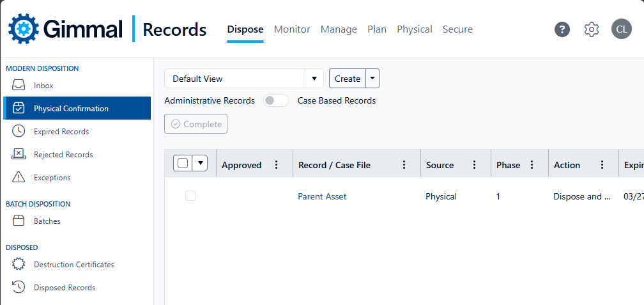Screen dimensions: 644x305
Task: Open the Parent Asset link
Action: (322, 196)
